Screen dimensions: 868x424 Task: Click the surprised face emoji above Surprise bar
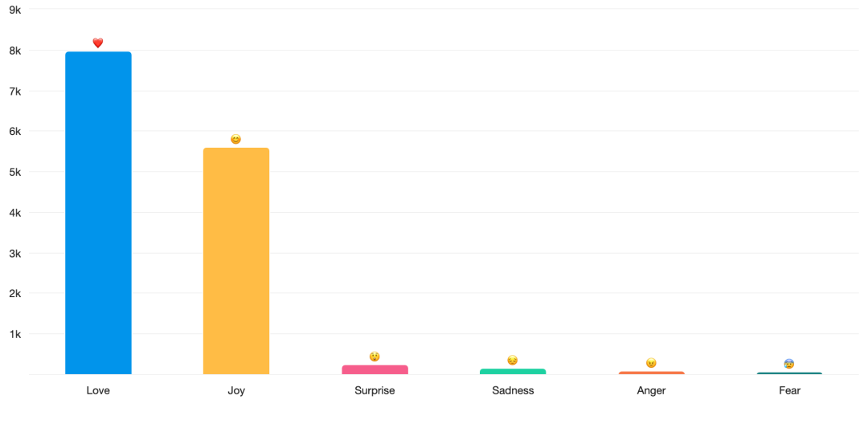(375, 357)
